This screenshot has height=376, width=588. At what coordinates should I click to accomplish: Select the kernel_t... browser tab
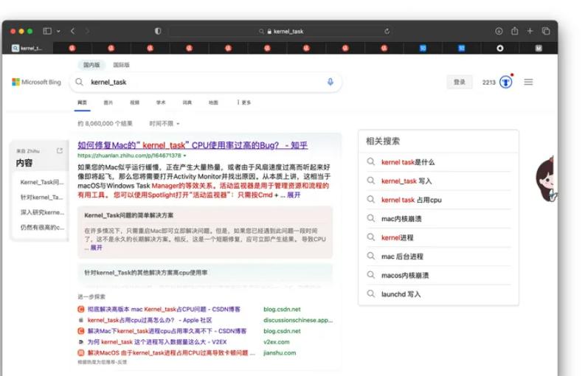(27, 48)
